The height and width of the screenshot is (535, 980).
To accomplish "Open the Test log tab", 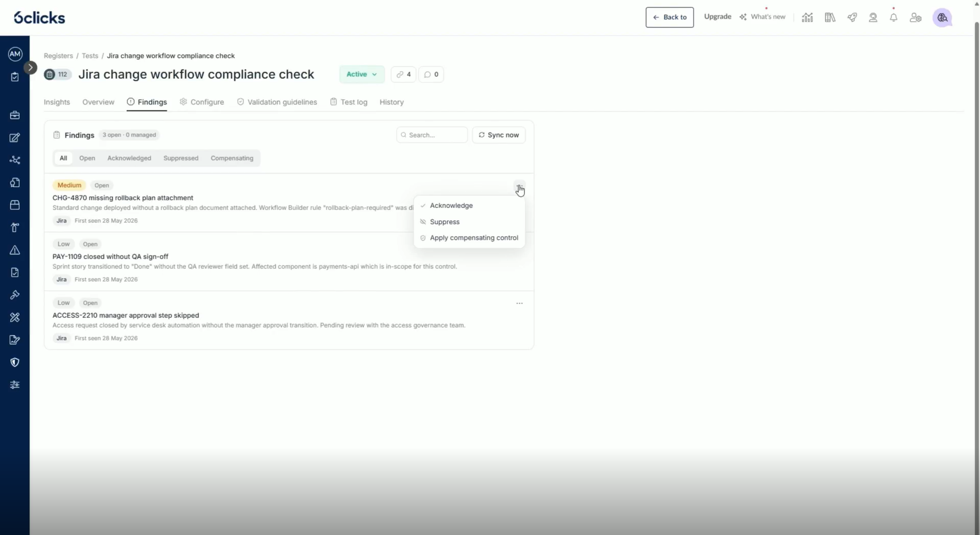I will click(x=348, y=102).
